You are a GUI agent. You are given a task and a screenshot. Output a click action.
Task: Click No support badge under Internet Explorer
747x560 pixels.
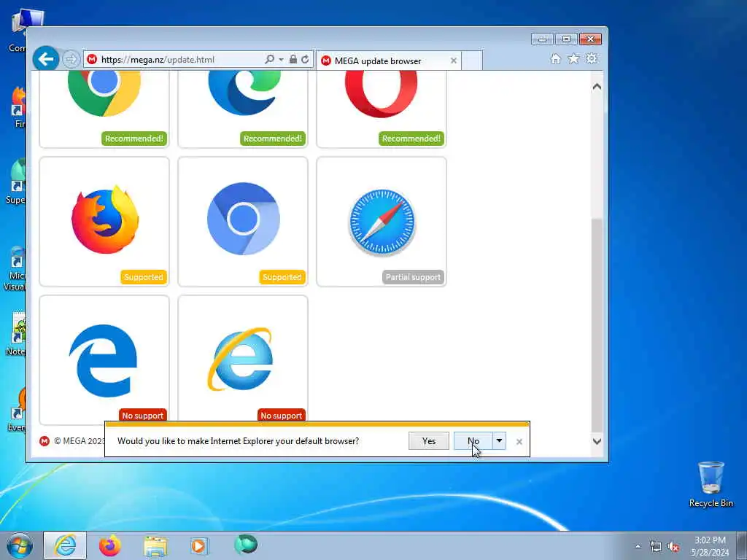click(281, 415)
